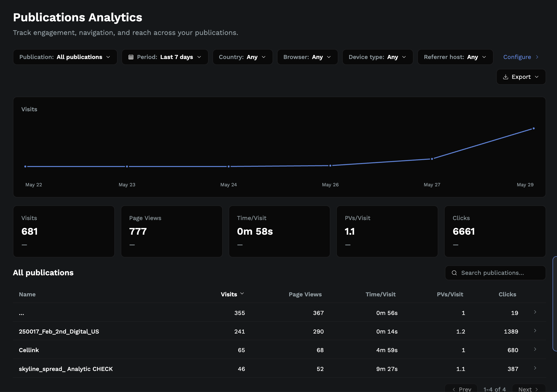Click the download icon on Export
The width and height of the screenshot is (557, 392).
505,77
